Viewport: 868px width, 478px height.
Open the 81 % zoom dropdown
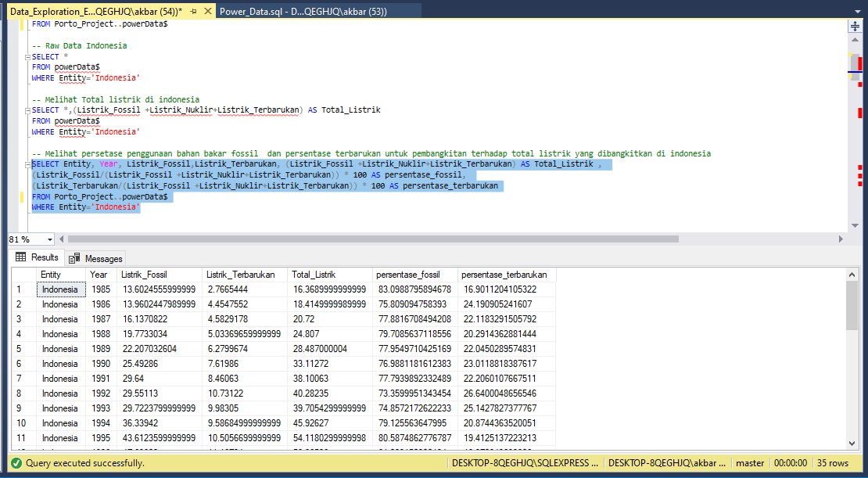pos(50,240)
